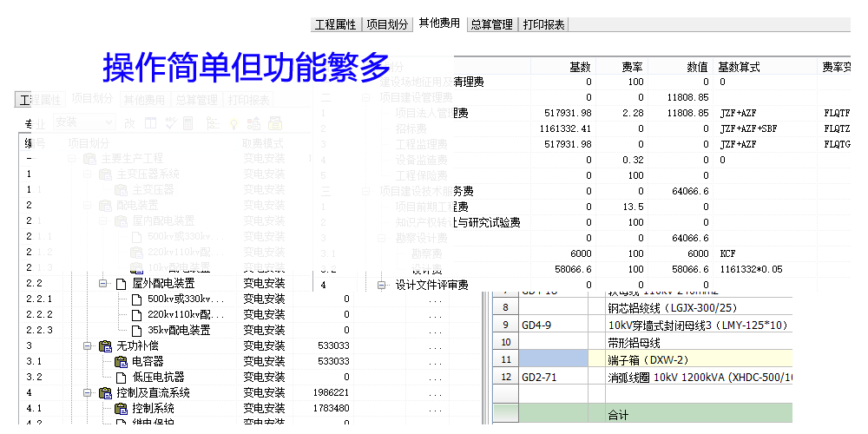The image size is (868, 434).
Task: Open the 总算管理 tab in the top bar
Action: click(x=491, y=25)
